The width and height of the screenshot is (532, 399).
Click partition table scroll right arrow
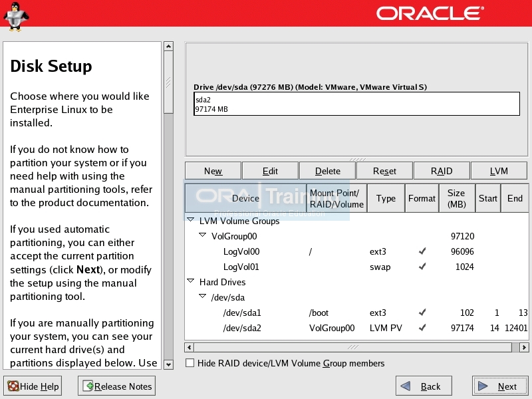point(524,347)
